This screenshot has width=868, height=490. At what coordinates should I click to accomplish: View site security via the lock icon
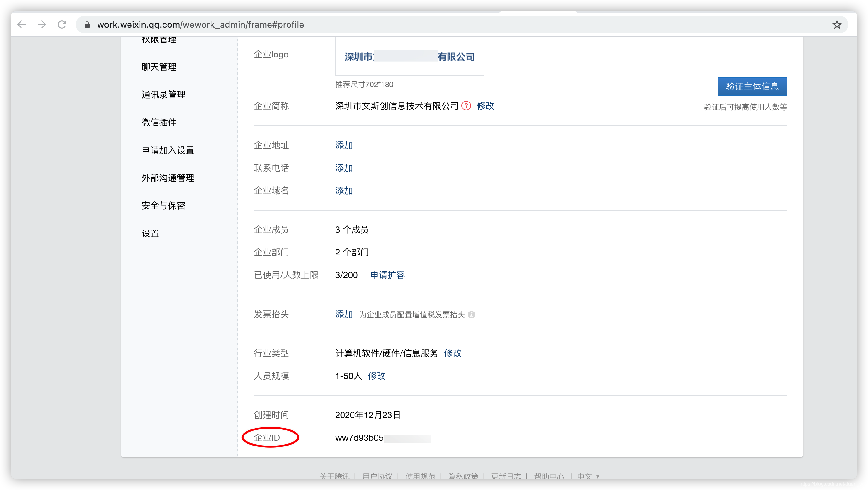[87, 25]
